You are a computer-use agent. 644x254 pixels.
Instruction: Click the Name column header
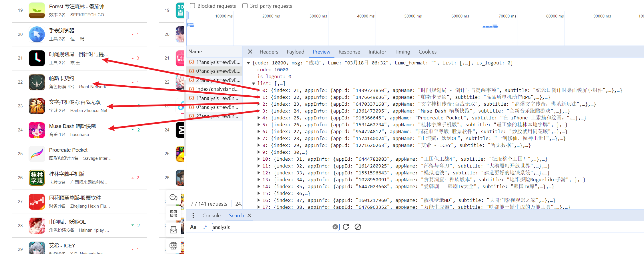coord(195,52)
